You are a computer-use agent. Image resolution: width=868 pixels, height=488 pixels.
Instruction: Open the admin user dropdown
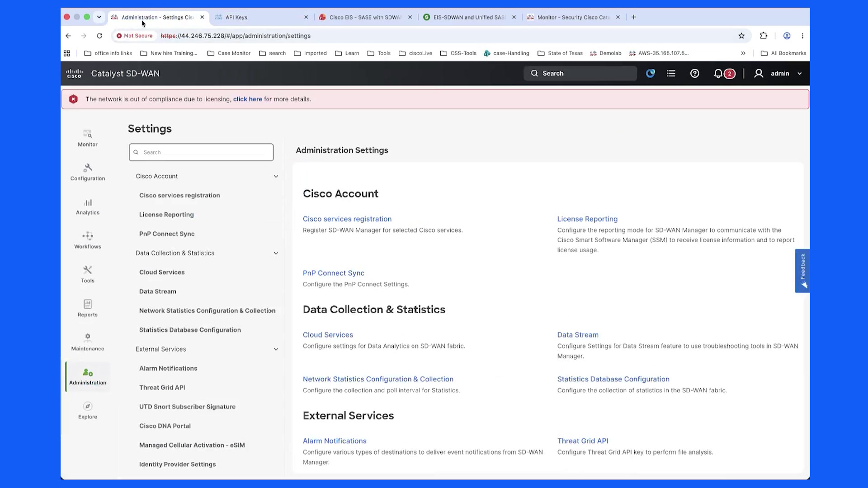[x=778, y=73]
